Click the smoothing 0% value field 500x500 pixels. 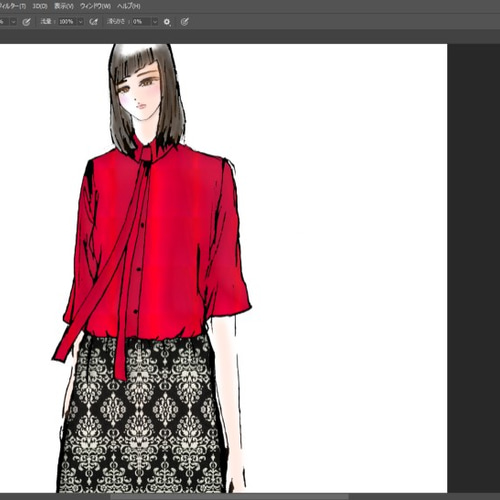141,22
